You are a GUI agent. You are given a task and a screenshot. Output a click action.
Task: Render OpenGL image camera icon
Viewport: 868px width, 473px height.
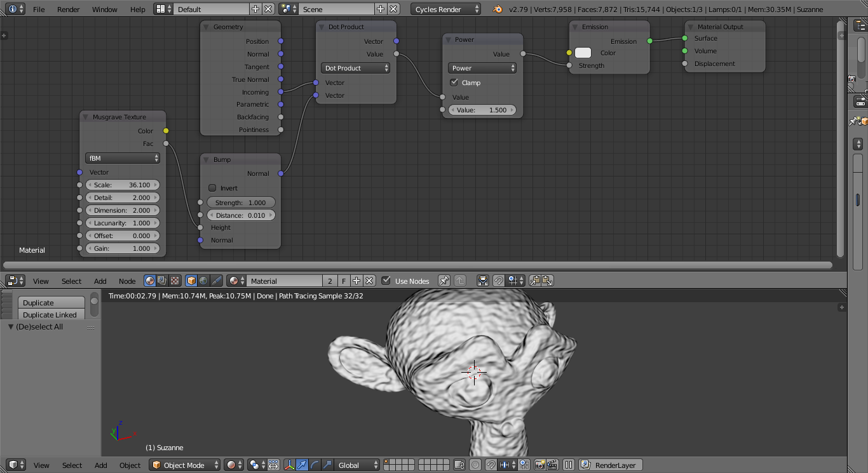pos(539,465)
